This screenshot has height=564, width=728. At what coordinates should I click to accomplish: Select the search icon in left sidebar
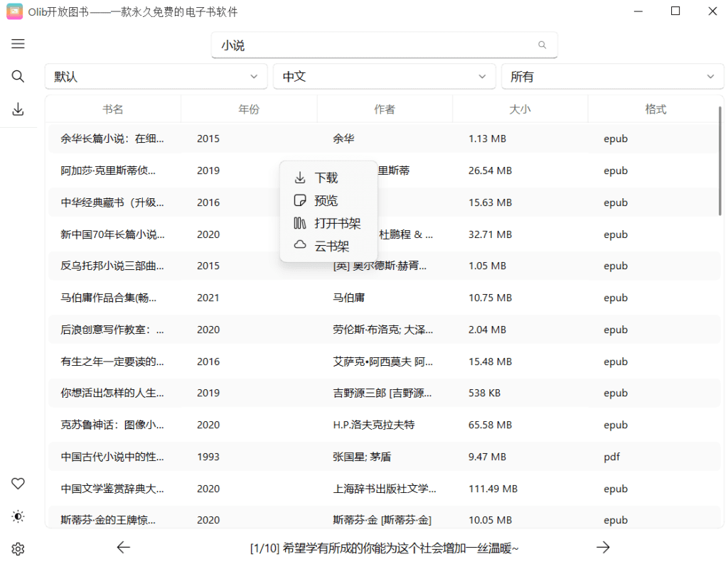point(18,76)
